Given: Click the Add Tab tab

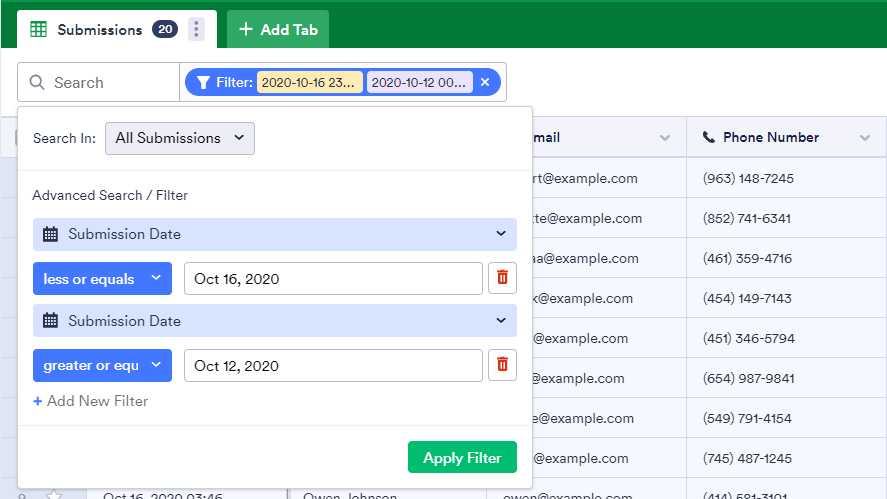Looking at the screenshot, I should (278, 30).
